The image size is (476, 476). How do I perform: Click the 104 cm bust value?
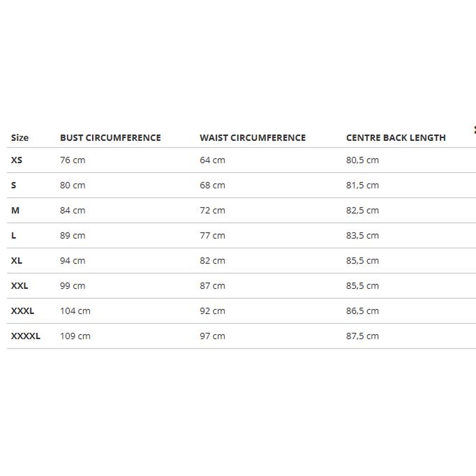pyautogui.click(x=75, y=311)
